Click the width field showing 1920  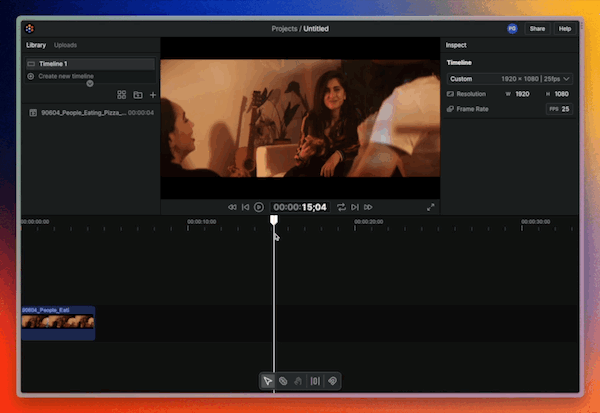coord(522,94)
